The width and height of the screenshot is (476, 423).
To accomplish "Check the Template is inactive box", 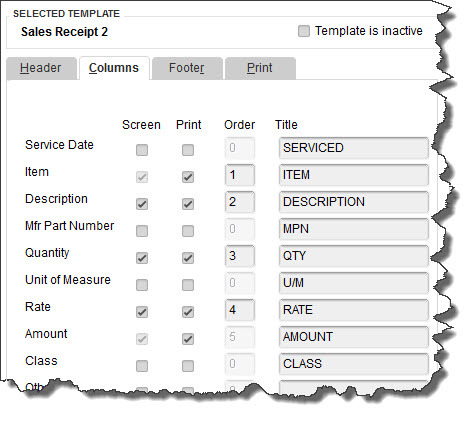I will click(x=304, y=31).
